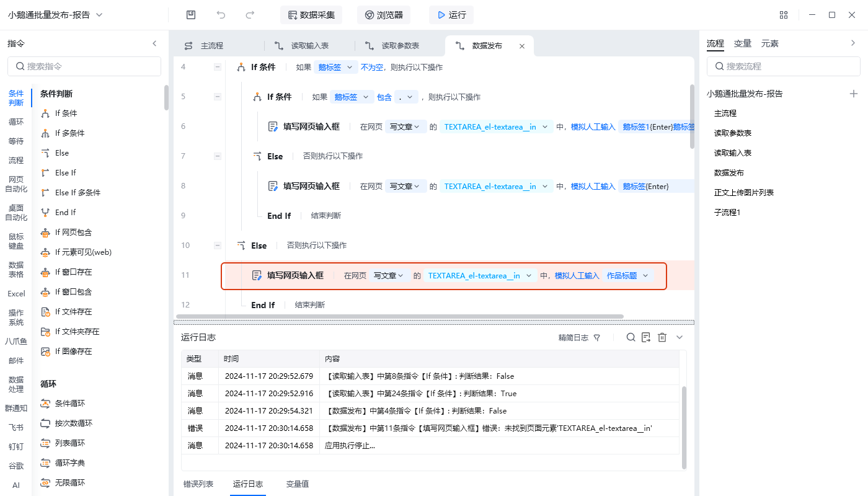Click the If 图像存在 command icon
868x496 pixels.
(45, 352)
